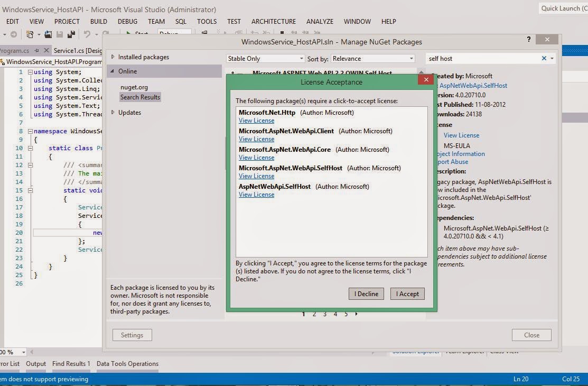The height and width of the screenshot is (386, 588).
Task: Open the Data Tools Operations tab
Action: click(x=127, y=363)
